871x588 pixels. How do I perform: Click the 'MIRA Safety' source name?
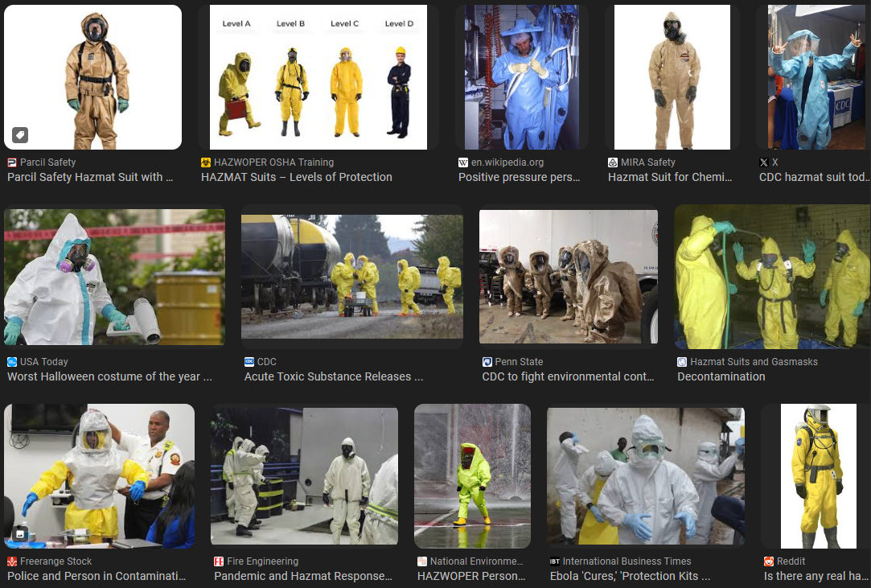click(648, 162)
